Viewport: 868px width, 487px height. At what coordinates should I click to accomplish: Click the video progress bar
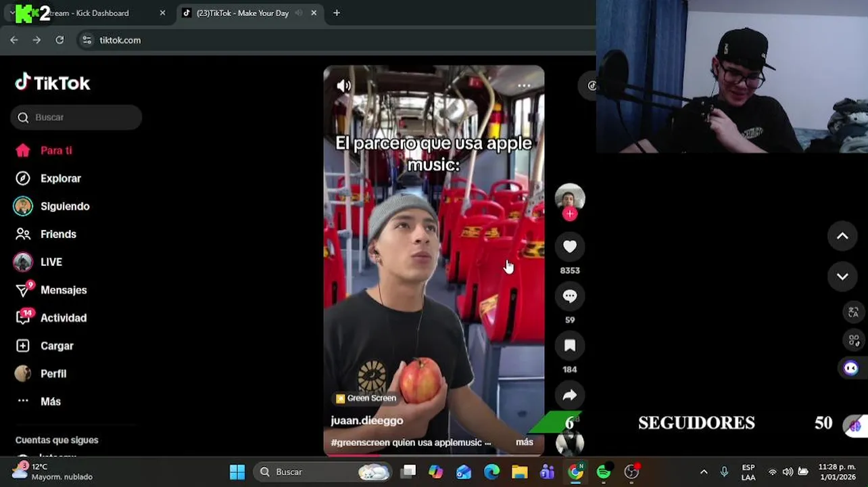(433, 455)
